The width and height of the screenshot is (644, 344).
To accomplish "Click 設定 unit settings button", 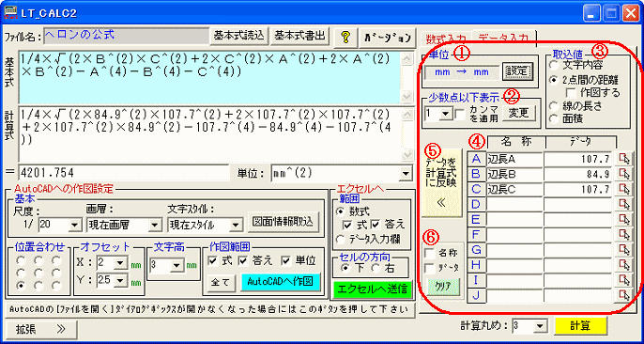I will [517, 72].
